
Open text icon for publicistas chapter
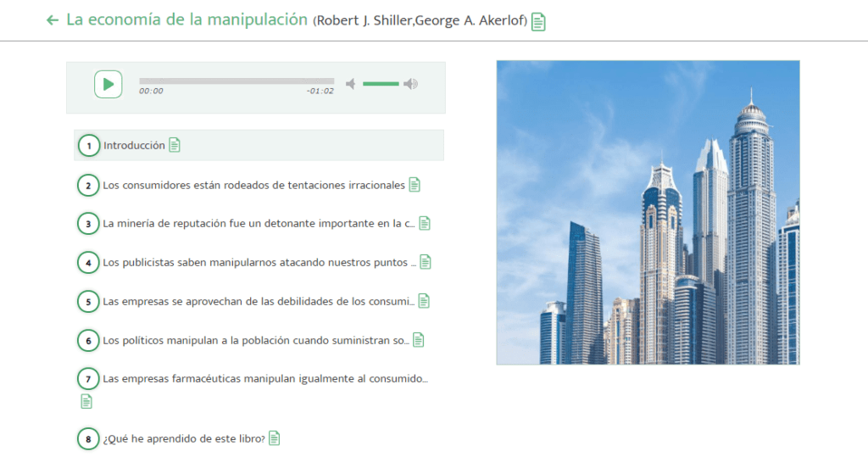click(426, 262)
